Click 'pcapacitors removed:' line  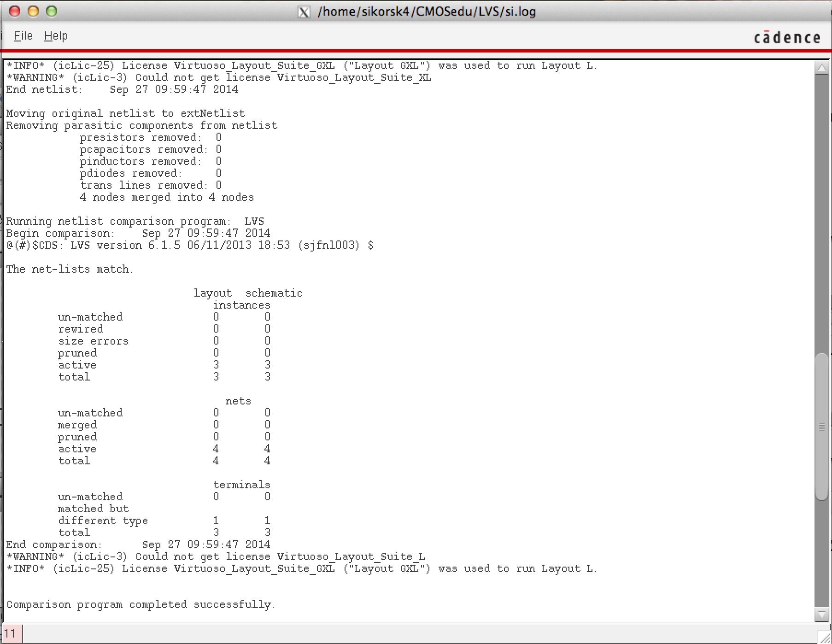tap(151, 149)
